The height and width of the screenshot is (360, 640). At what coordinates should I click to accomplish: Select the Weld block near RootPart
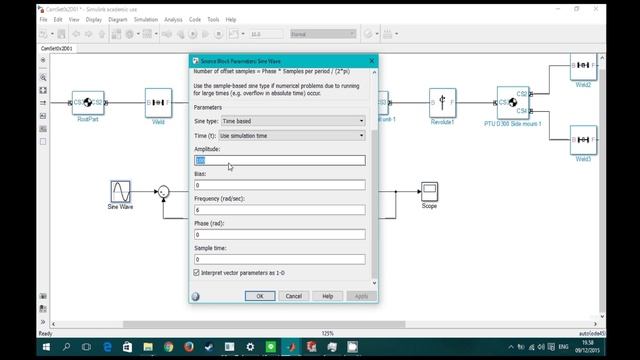pyautogui.click(x=158, y=103)
